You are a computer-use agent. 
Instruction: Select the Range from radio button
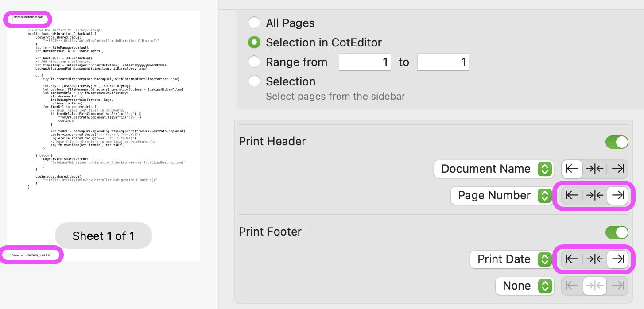(254, 62)
